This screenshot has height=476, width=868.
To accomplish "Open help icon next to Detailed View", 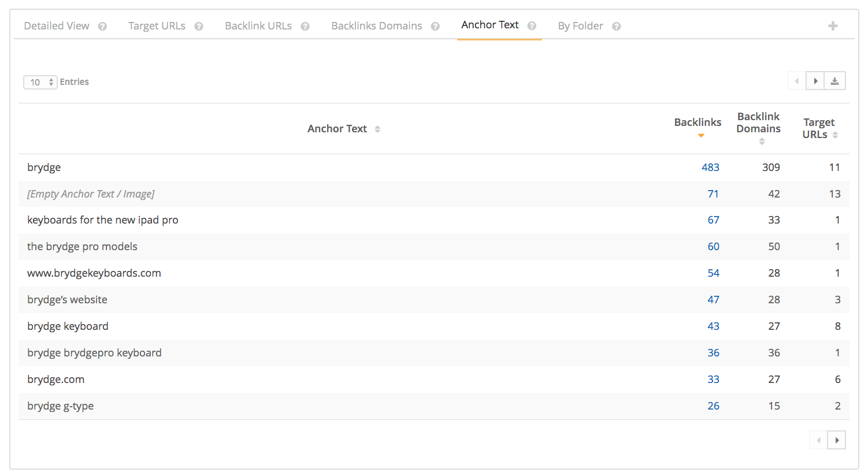I will (x=102, y=27).
